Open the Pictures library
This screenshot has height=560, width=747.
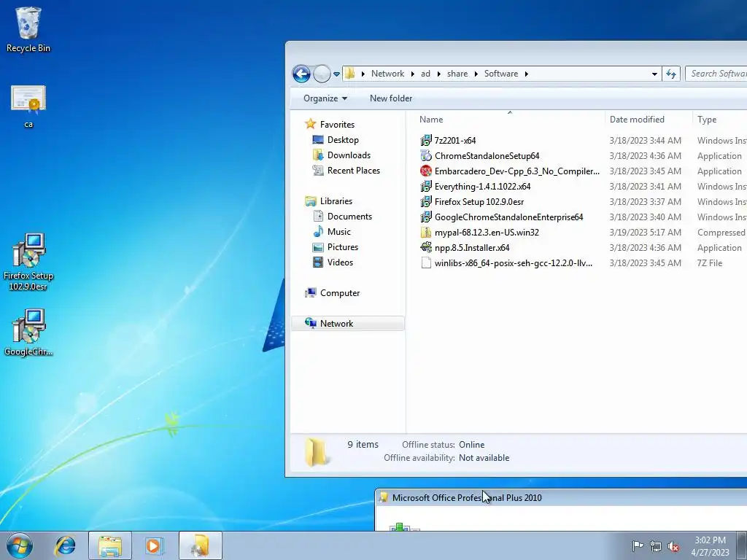343,246
